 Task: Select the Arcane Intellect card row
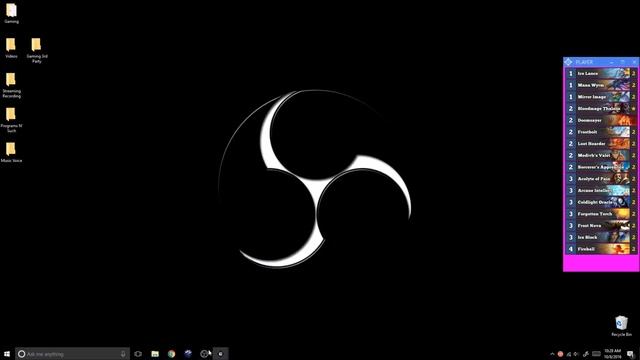point(601,191)
